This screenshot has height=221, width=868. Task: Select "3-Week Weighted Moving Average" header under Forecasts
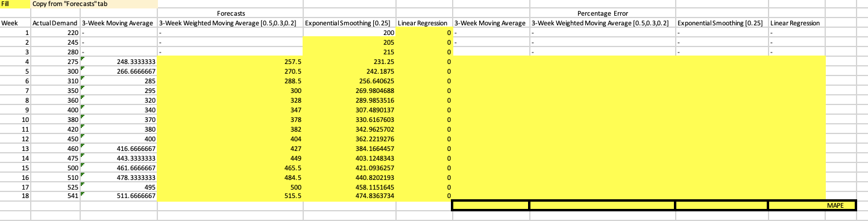tap(230, 22)
